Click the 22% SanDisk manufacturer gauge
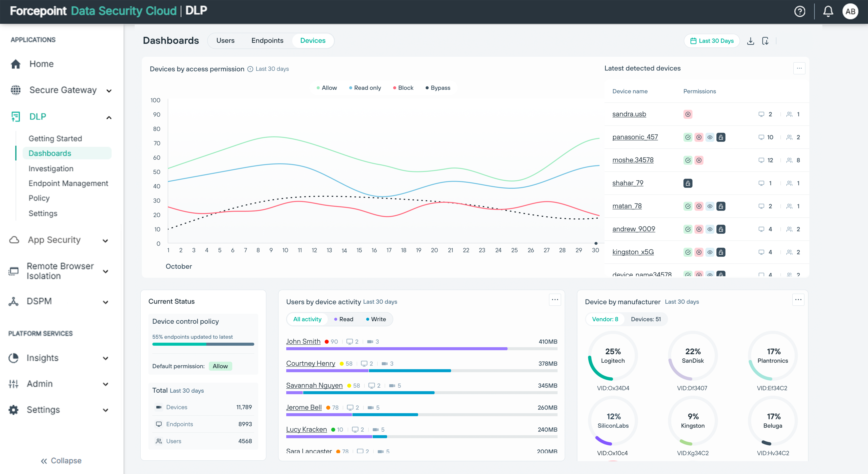 692,356
